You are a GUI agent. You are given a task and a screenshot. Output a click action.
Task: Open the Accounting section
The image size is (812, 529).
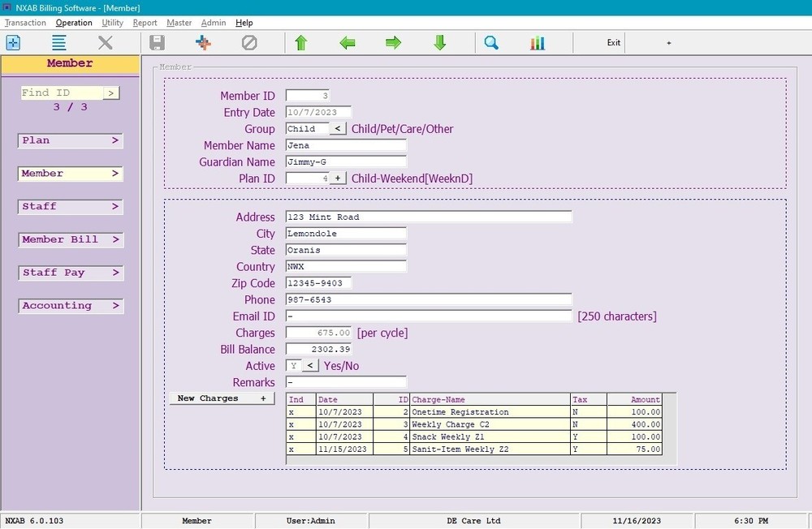click(x=70, y=305)
